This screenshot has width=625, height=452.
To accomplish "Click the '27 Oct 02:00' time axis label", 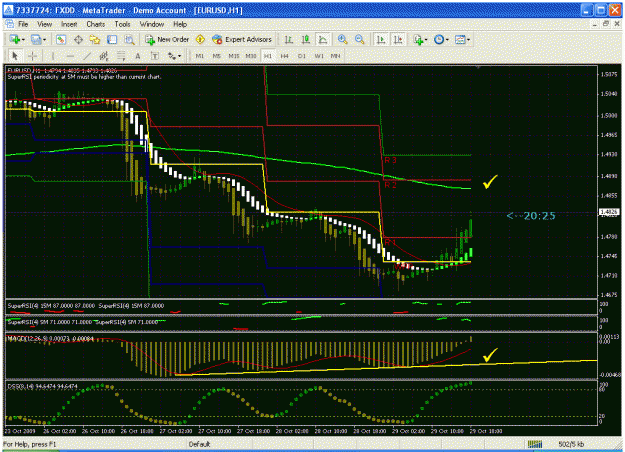I will point(176,431).
